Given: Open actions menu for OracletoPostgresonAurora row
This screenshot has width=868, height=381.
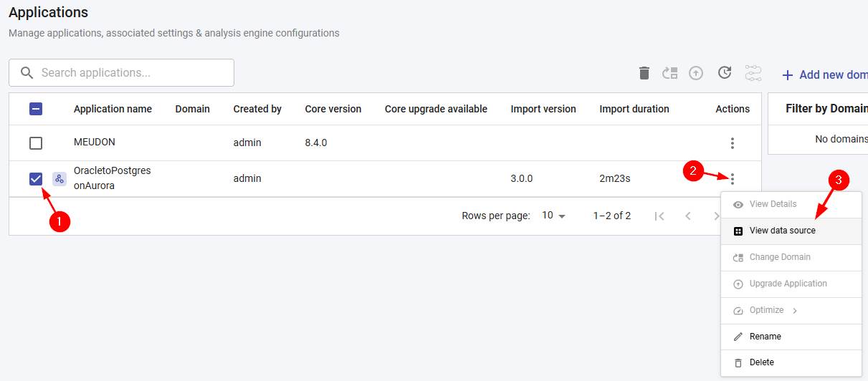Looking at the screenshot, I should click(732, 179).
